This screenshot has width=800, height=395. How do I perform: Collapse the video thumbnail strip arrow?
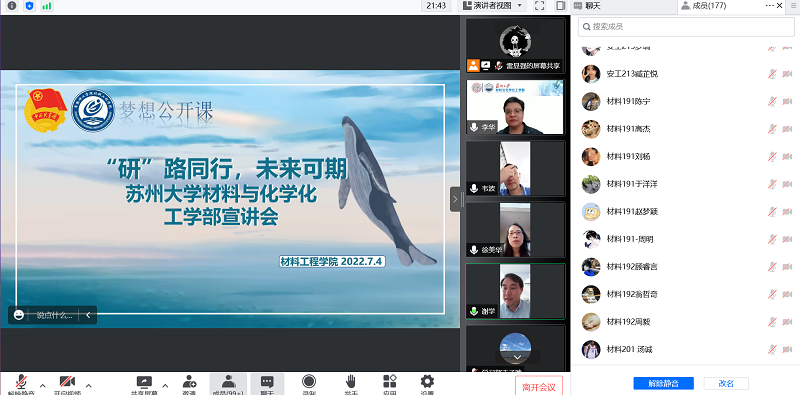point(455,199)
